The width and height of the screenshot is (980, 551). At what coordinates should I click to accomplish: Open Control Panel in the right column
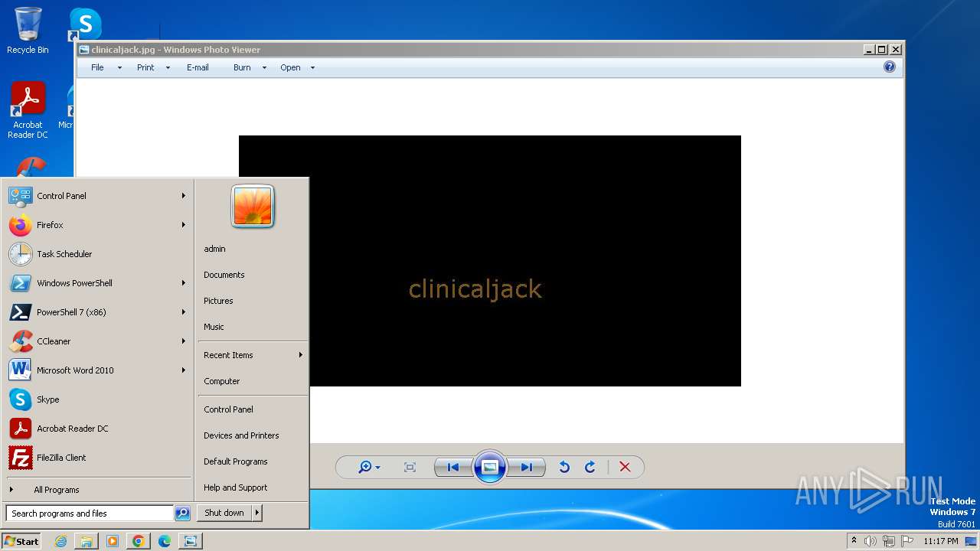(x=228, y=409)
